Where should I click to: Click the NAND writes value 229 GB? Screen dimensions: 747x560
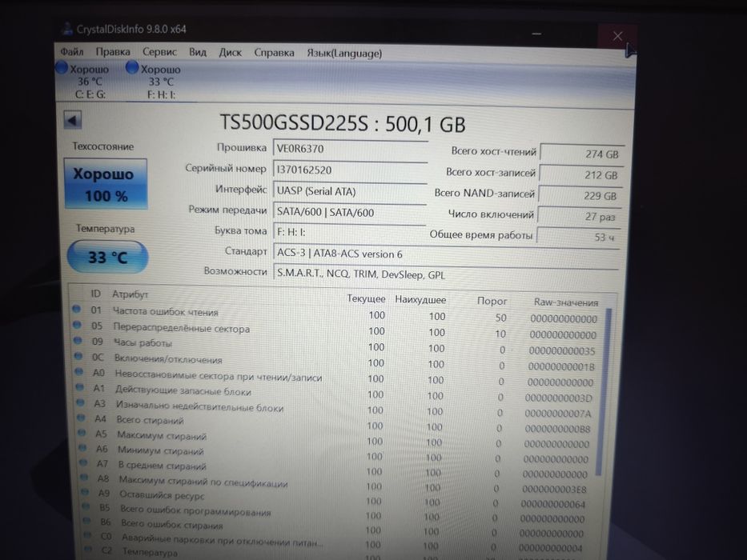pyautogui.click(x=580, y=196)
